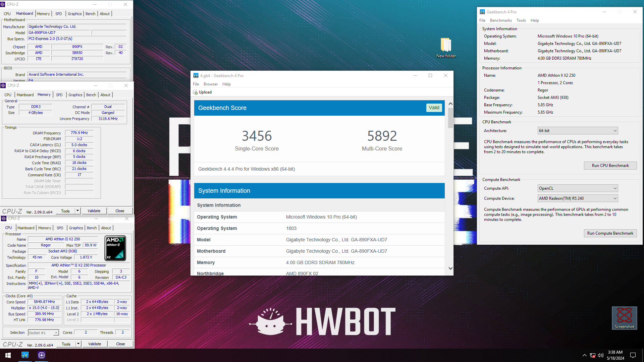
Task: Open the Benchmarks menu in Geekbench 4 Pro
Action: point(501,20)
